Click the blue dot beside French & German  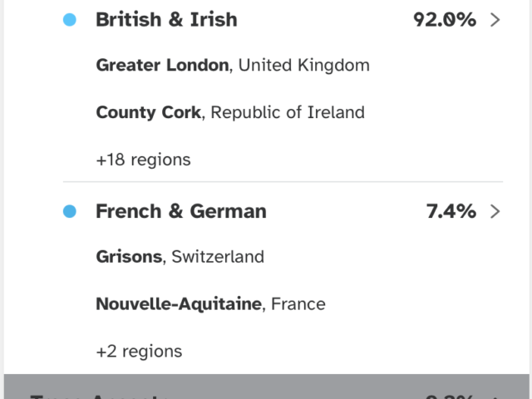coord(70,212)
